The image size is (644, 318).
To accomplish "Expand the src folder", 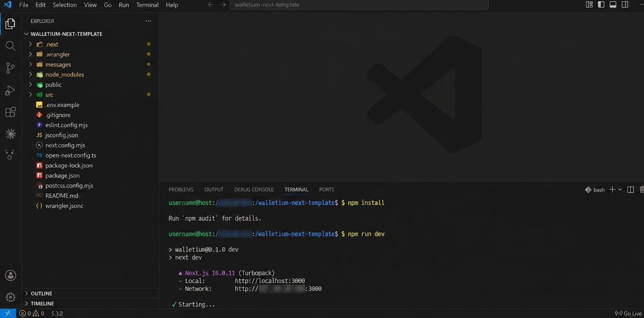I will click(x=90, y=95).
